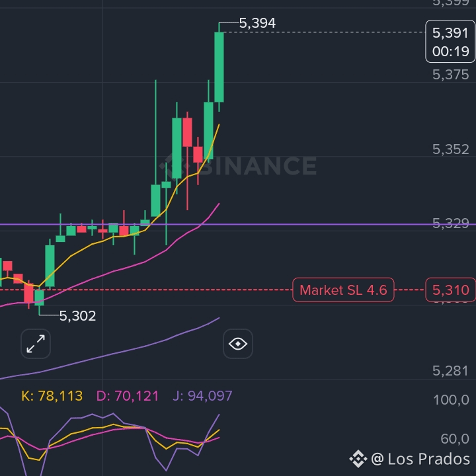
Task: Select the K: 78,113 indicator value
Action: coord(52,396)
